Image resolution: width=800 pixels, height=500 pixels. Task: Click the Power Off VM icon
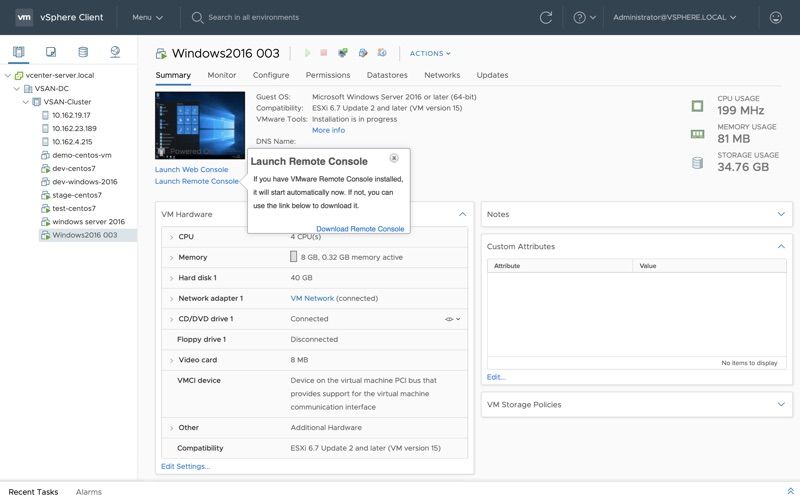pos(323,53)
